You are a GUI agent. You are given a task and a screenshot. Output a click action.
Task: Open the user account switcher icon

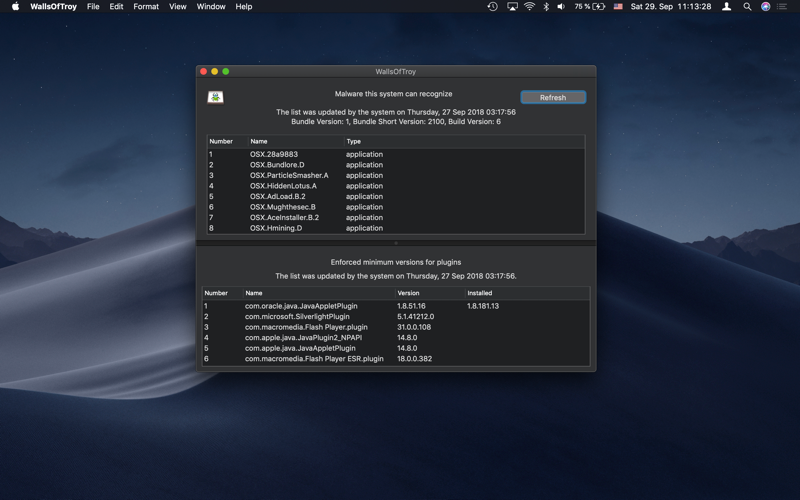pyautogui.click(x=727, y=7)
